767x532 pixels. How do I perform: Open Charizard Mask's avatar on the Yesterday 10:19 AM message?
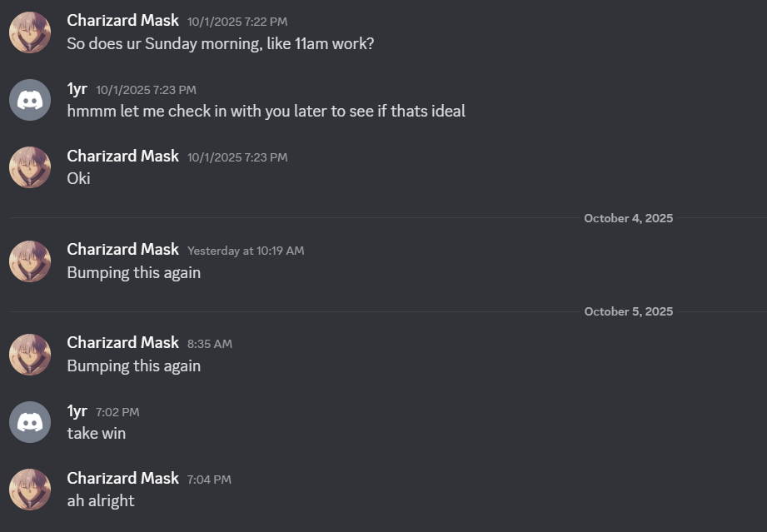(x=30, y=261)
